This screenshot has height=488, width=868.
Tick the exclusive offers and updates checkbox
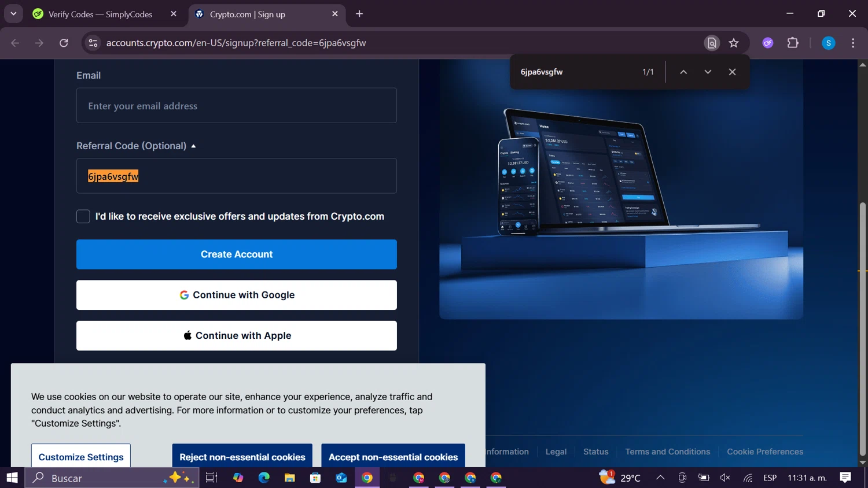pyautogui.click(x=83, y=216)
